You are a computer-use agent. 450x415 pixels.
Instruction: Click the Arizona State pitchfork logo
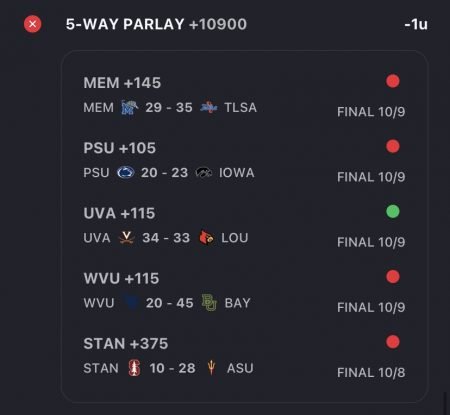coord(211,368)
